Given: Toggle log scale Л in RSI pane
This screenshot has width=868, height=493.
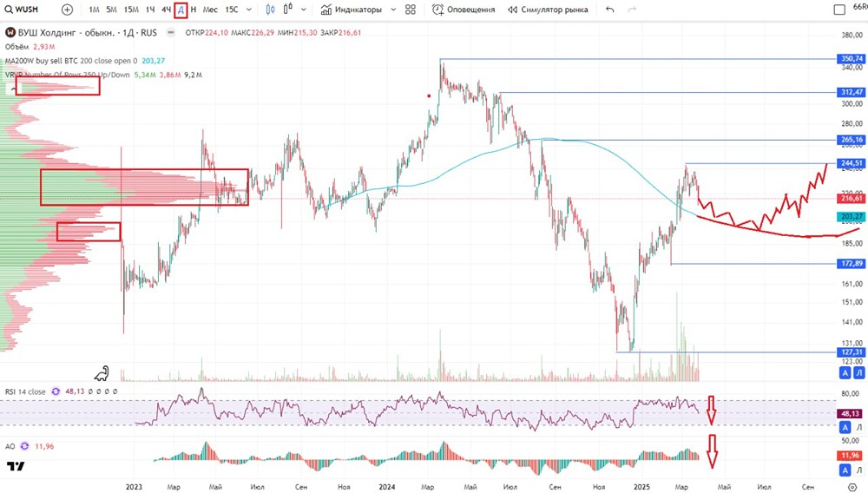Looking at the screenshot, I should pyautogui.click(x=858, y=427).
